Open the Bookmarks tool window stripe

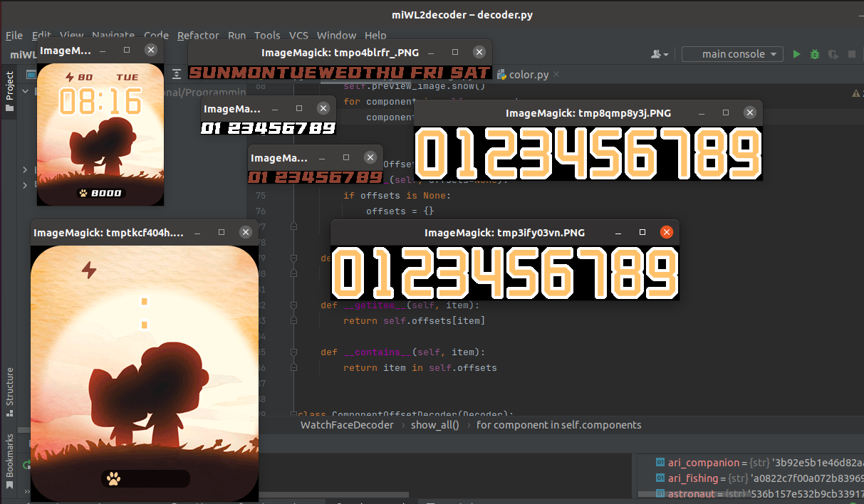pos(9,461)
